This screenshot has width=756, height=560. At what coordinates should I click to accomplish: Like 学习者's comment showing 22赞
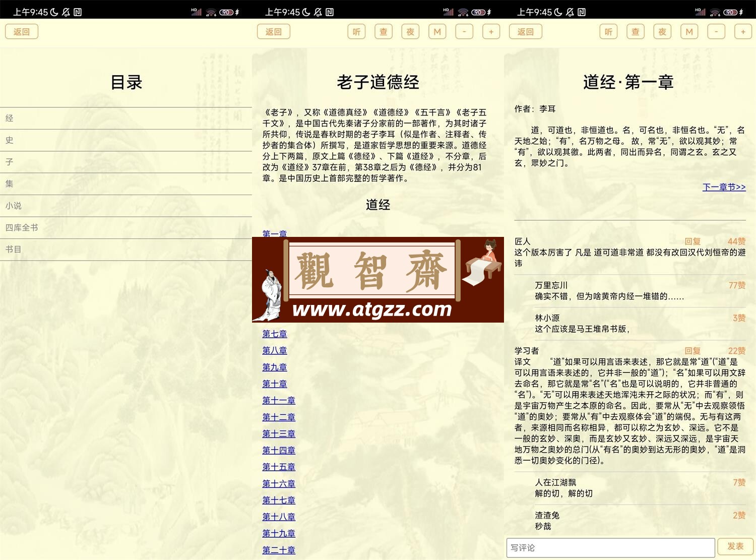tap(736, 351)
